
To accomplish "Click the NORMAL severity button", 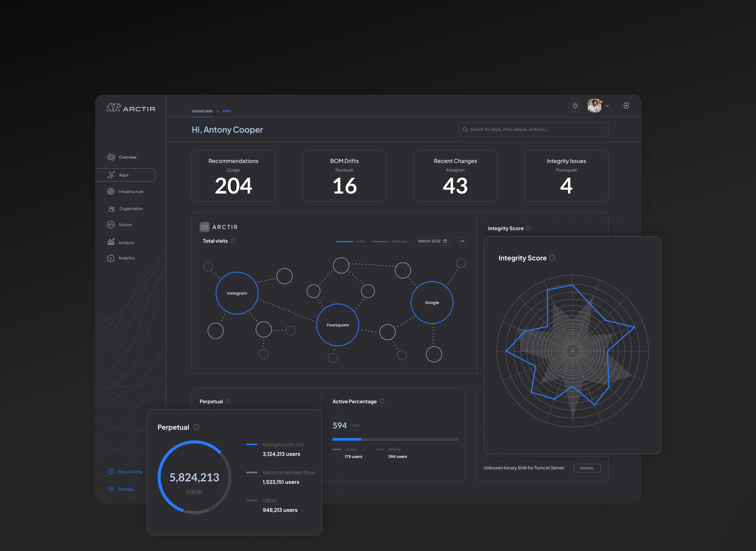I will pyautogui.click(x=587, y=468).
